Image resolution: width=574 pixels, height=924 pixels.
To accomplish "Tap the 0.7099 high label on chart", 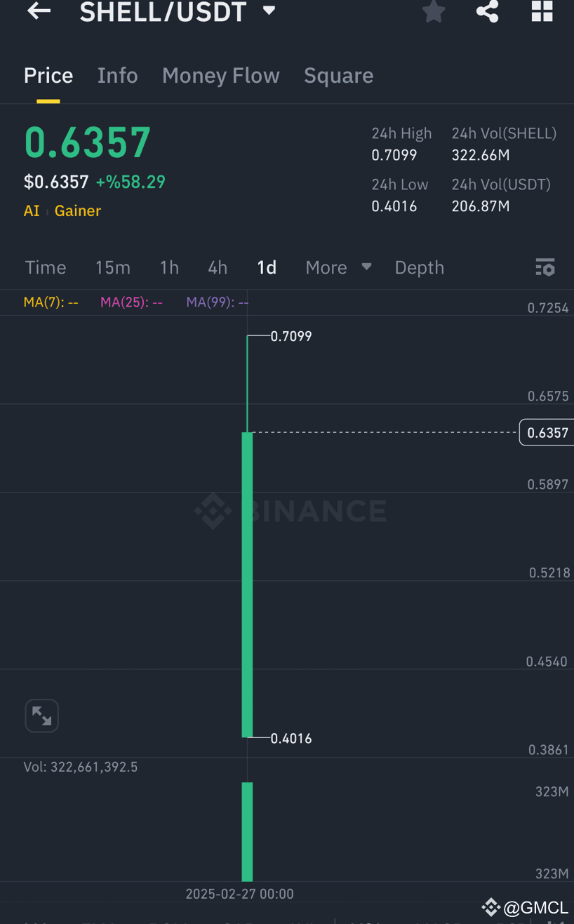I will (x=291, y=336).
